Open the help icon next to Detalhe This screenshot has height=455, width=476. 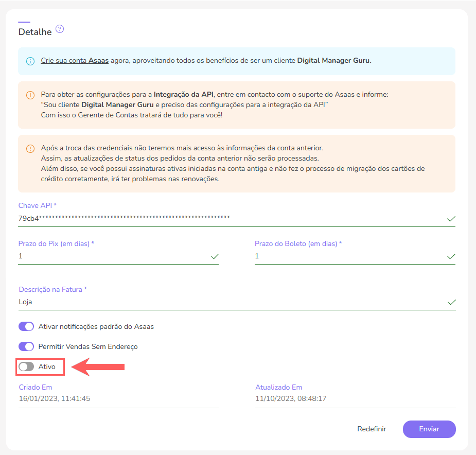coord(60,29)
